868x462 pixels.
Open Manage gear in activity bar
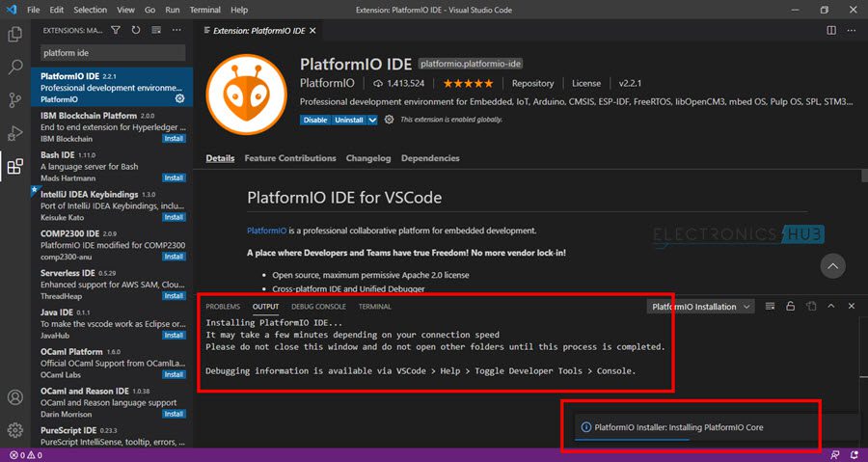[x=14, y=430]
